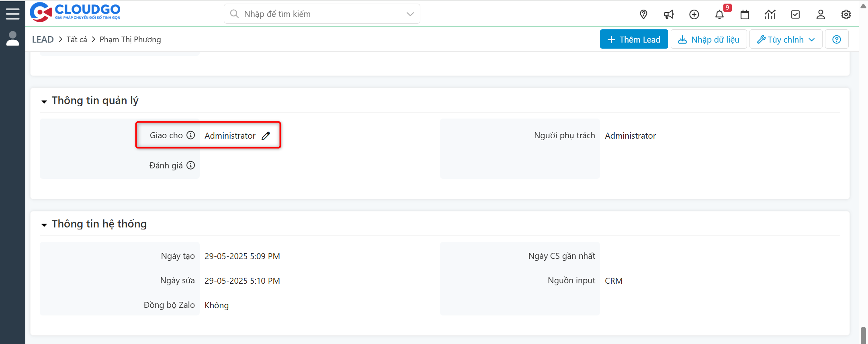Screen dimensions: 868x344
Task: Edit Giao cho with pencil icon
Action: [266, 136]
